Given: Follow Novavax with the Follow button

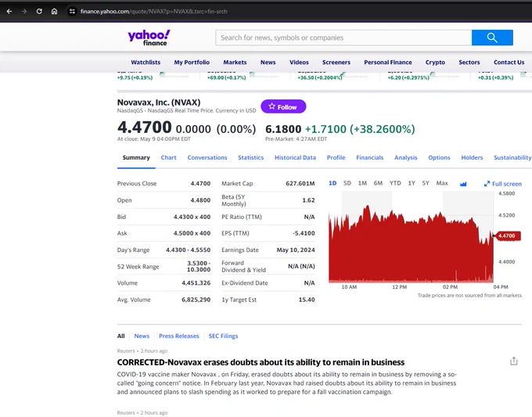Looking at the screenshot, I should (283, 106).
